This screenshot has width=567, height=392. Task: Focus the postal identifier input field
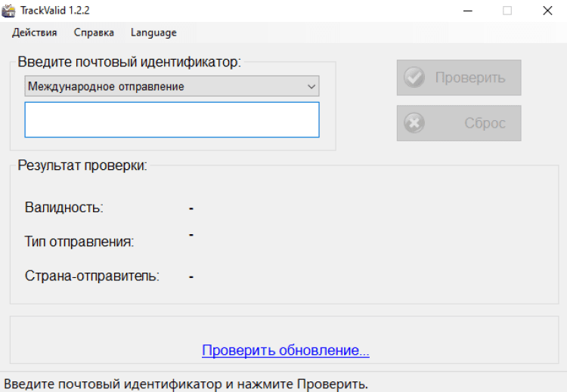(x=172, y=119)
